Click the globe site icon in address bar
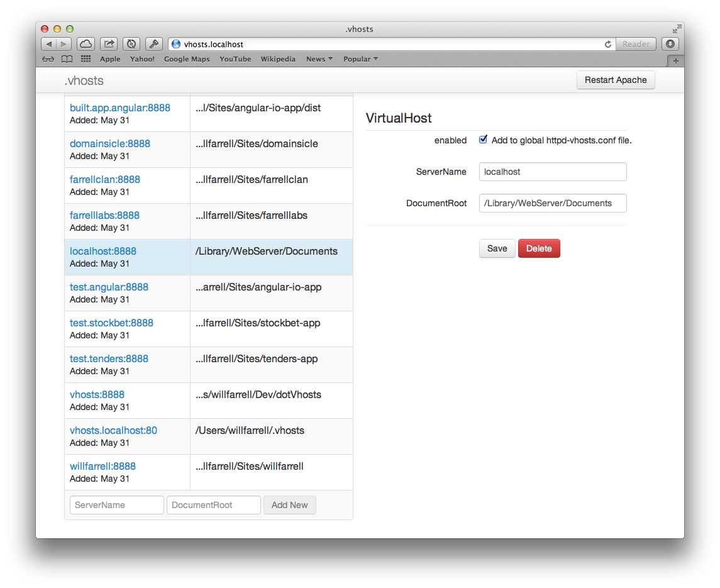This screenshot has width=720, height=588. (x=176, y=44)
